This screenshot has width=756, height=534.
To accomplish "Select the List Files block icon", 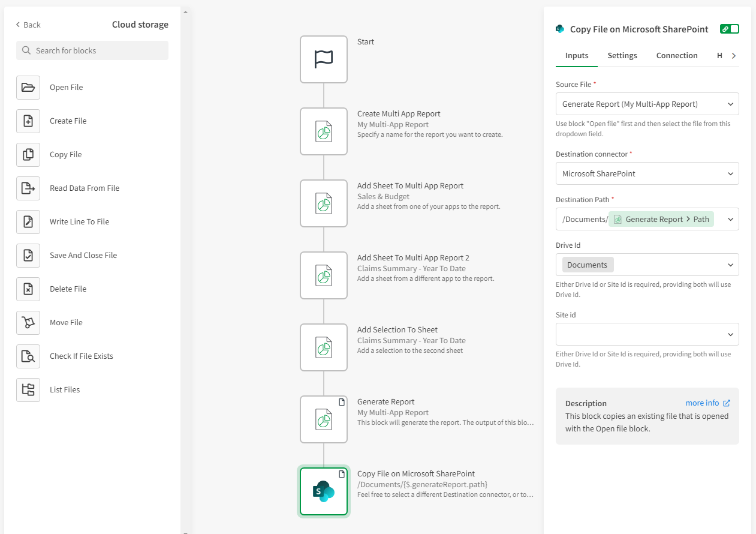I will tap(28, 390).
